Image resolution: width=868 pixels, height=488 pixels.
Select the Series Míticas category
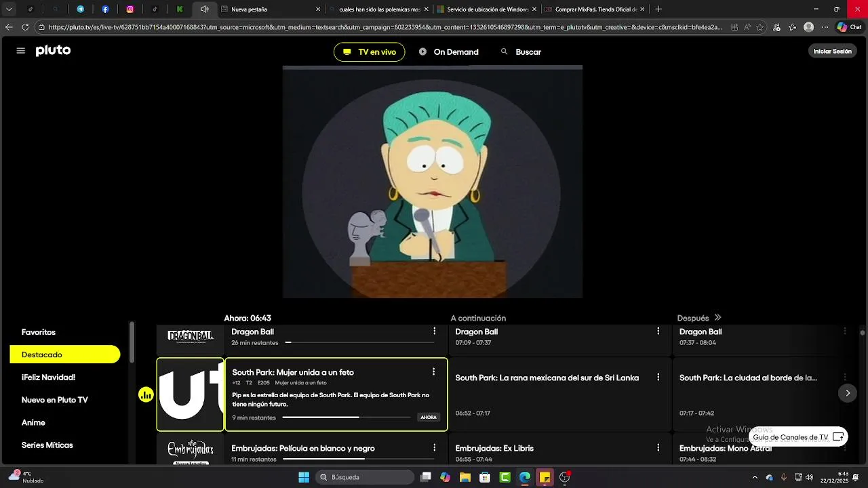pyautogui.click(x=47, y=445)
